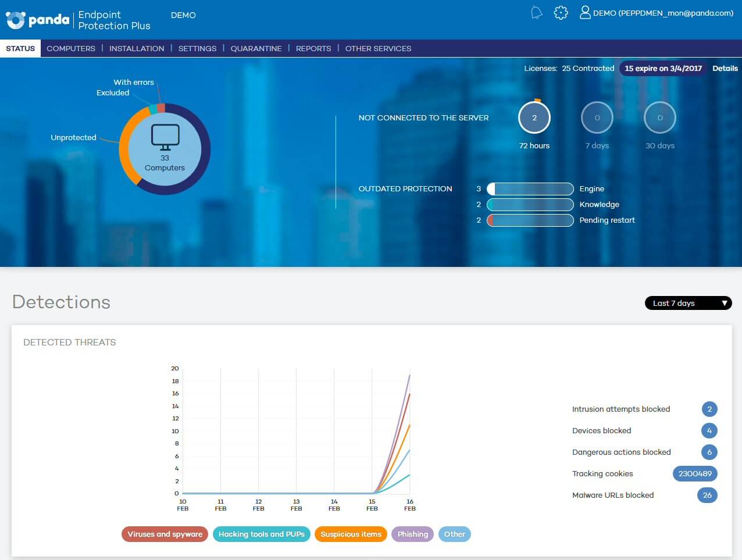Open the OTHER SERVICES tab
The height and width of the screenshot is (560, 742).
point(378,48)
